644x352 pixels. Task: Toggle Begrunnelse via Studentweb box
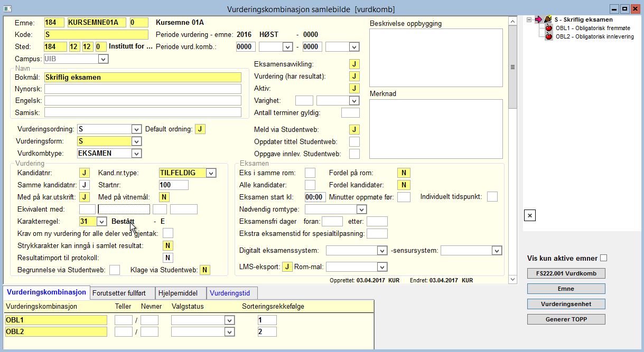pos(115,270)
